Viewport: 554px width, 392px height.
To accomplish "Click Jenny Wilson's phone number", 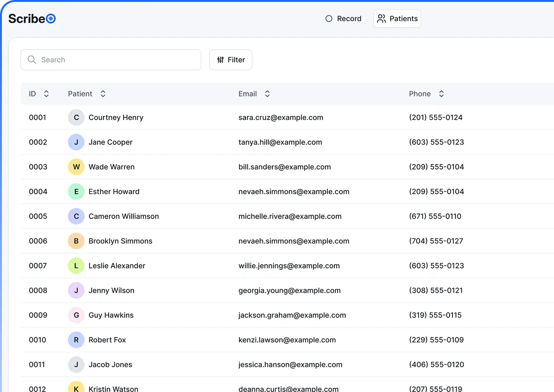I will [x=436, y=290].
